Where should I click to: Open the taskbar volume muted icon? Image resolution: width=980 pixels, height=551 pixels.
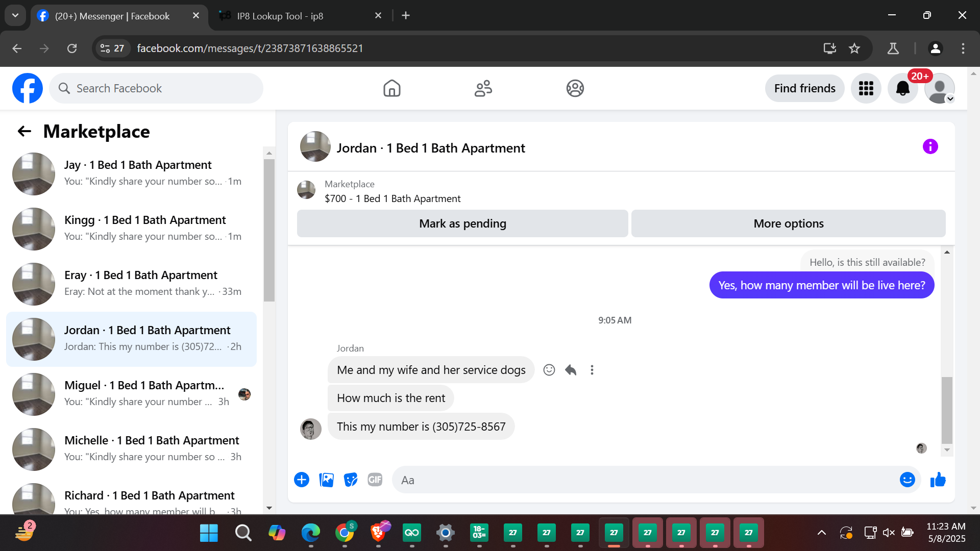[x=889, y=533]
